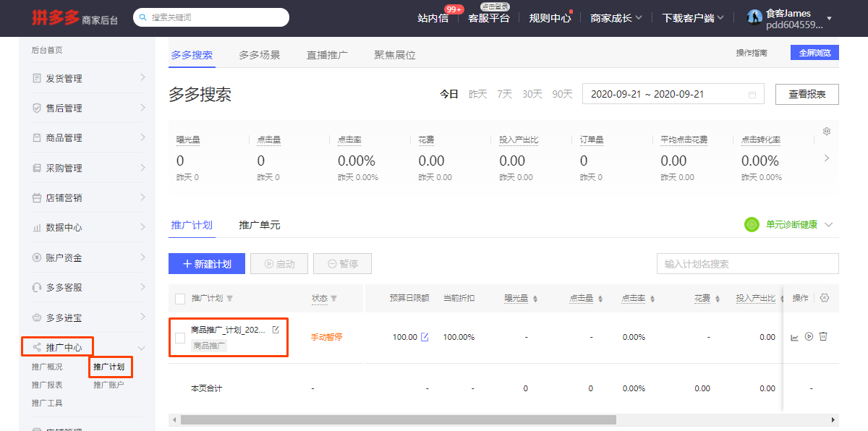
Task: Expand 店铺营销 chevron in sidebar
Action: [142, 197]
